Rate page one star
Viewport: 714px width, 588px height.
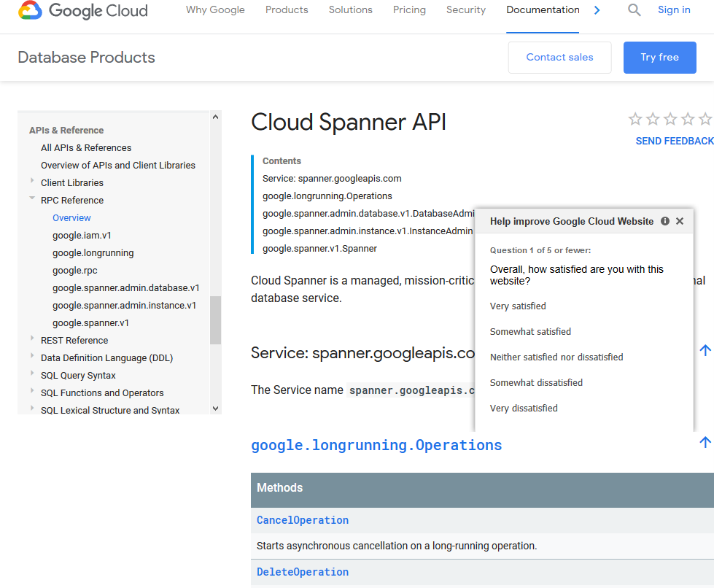coord(635,119)
